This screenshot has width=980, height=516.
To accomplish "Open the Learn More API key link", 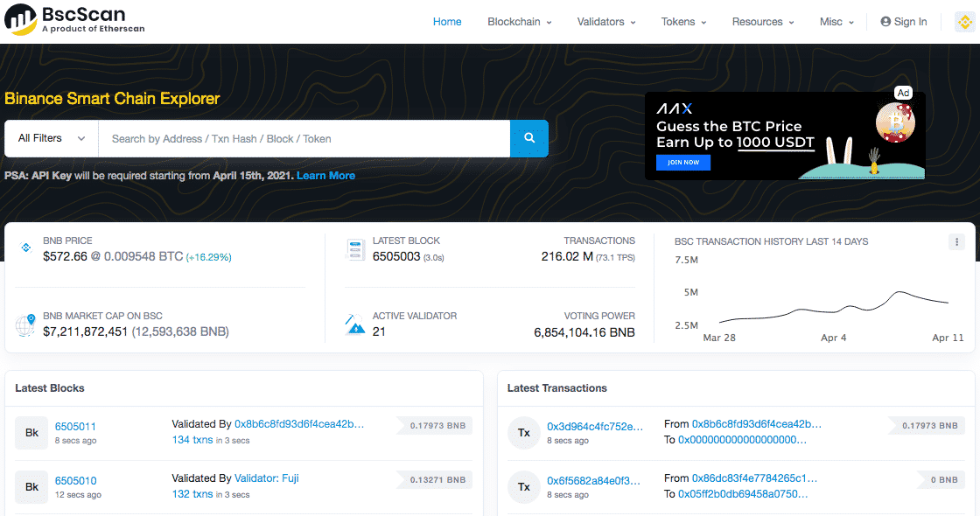I will 325,176.
